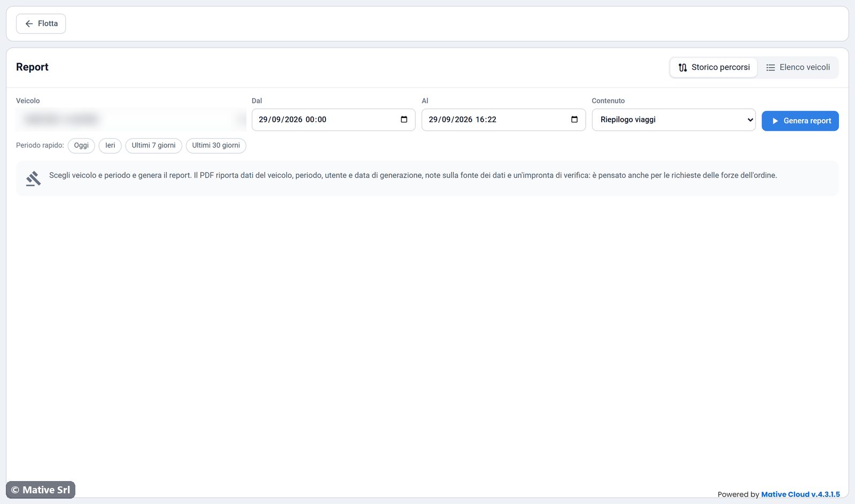Click the Report heading
This screenshot has width=855, height=504.
coord(32,67)
